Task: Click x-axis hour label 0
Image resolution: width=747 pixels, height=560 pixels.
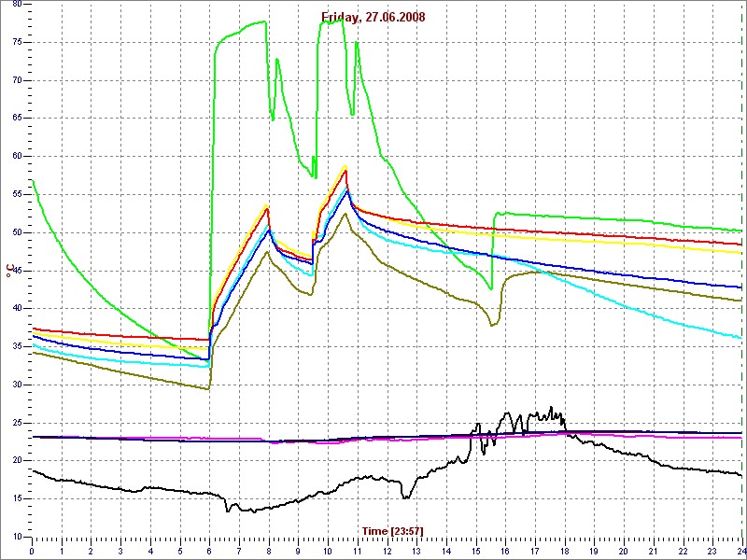Action: click(32, 550)
